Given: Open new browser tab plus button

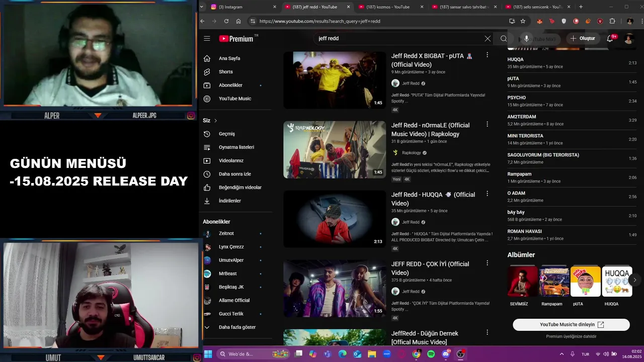Looking at the screenshot, I should coord(581,7).
